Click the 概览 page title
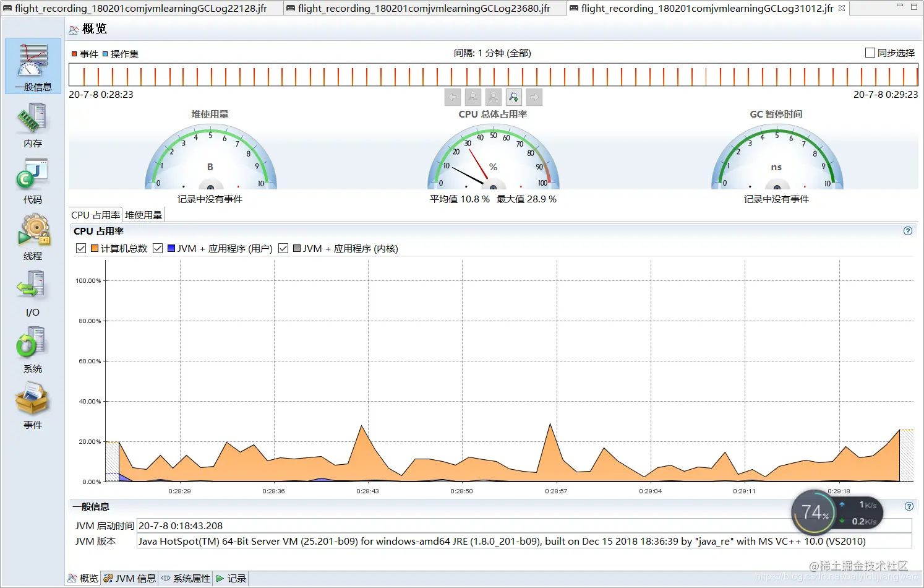This screenshot has height=588, width=924. tap(95, 28)
